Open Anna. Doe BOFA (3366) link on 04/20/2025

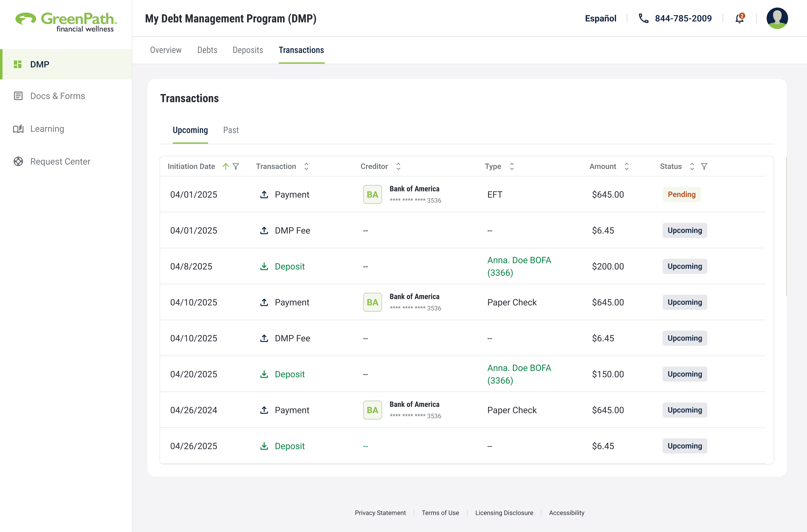(x=519, y=374)
